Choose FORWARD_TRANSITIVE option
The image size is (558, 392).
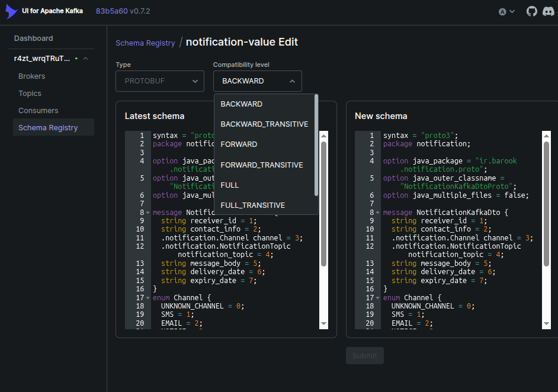pos(264,165)
